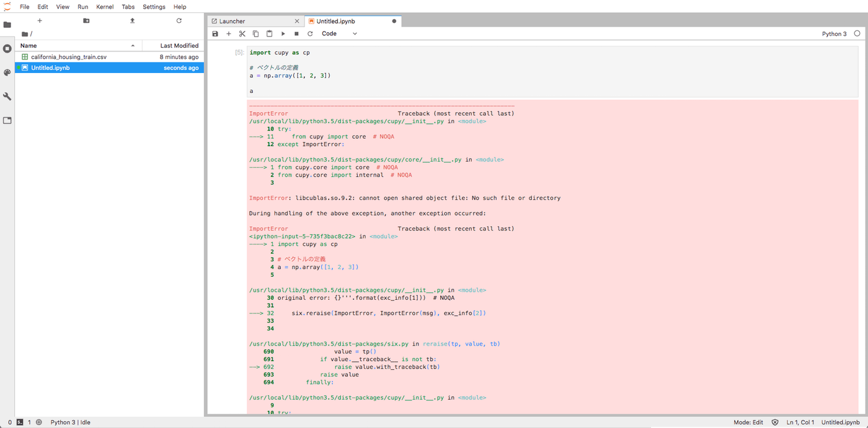The height and width of the screenshot is (428, 868).
Task: Cut the selected cell with scissors icon
Action: click(x=242, y=33)
